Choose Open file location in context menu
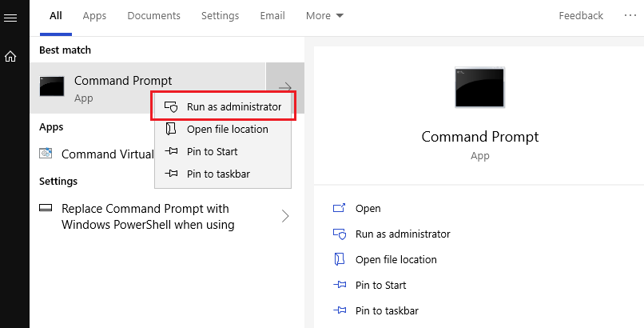644x328 pixels. click(x=226, y=129)
